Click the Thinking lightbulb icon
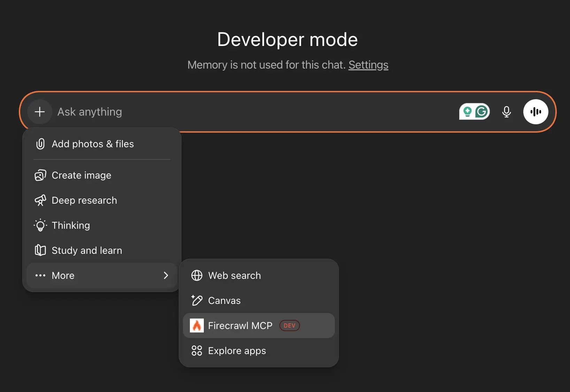This screenshot has width=570, height=392. click(x=40, y=225)
